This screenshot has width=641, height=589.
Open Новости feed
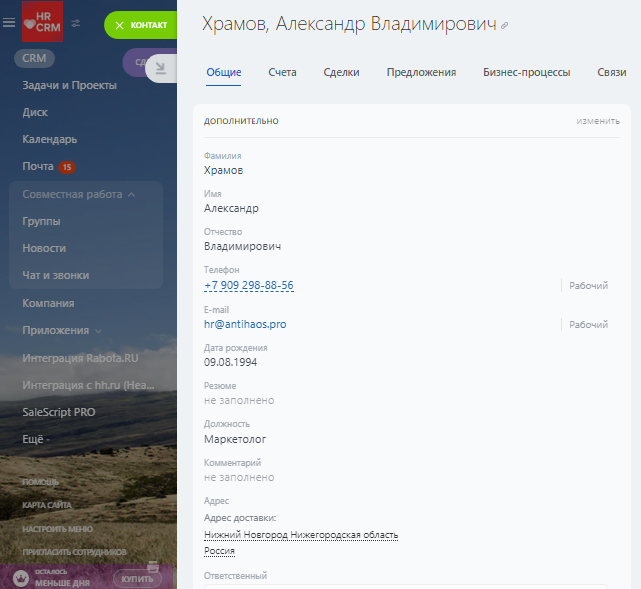click(44, 248)
